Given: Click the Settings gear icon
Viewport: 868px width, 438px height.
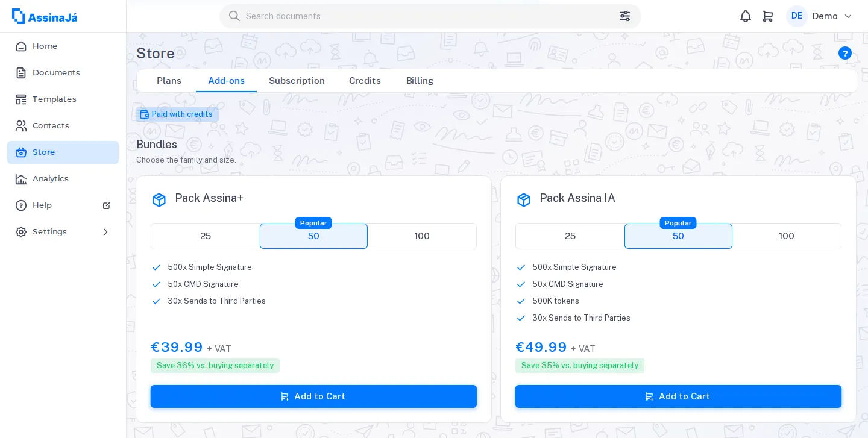Looking at the screenshot, I should 21,232.
